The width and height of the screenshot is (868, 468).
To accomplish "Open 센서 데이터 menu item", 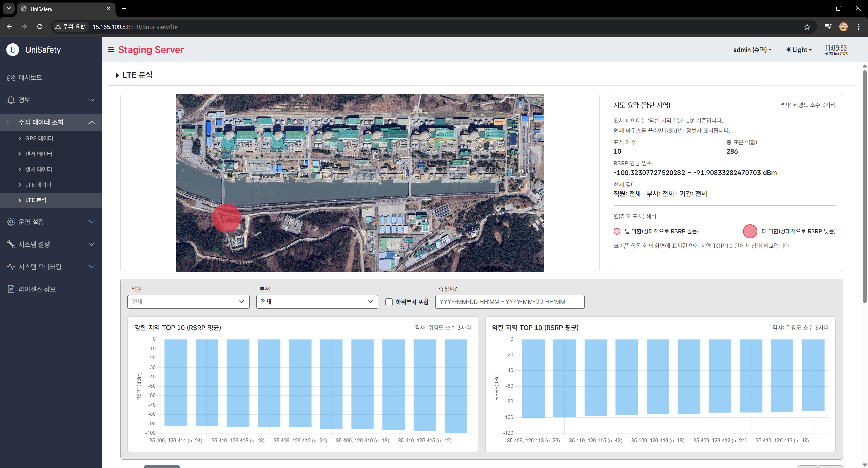I will [39, 154].
